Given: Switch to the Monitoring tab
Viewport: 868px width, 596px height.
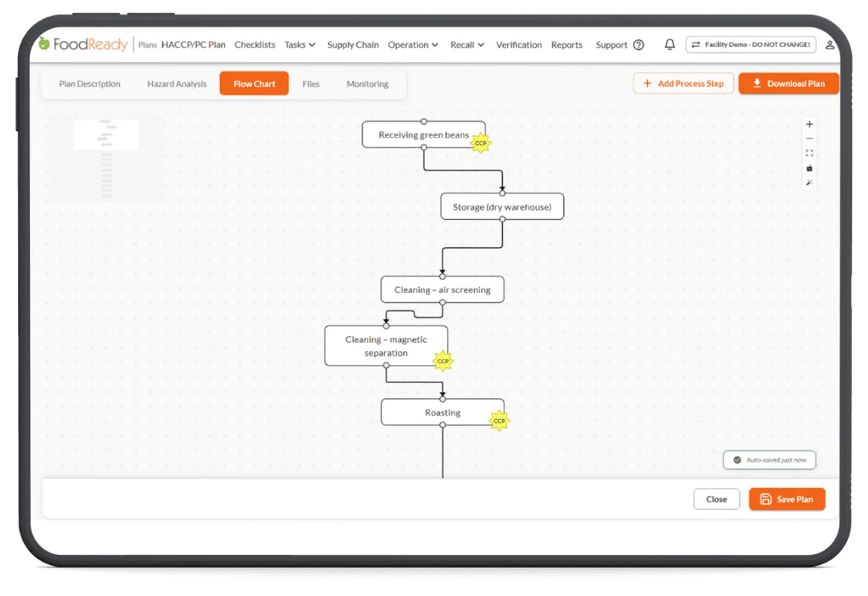Looking at the screenshot, I should click(367, 84).
